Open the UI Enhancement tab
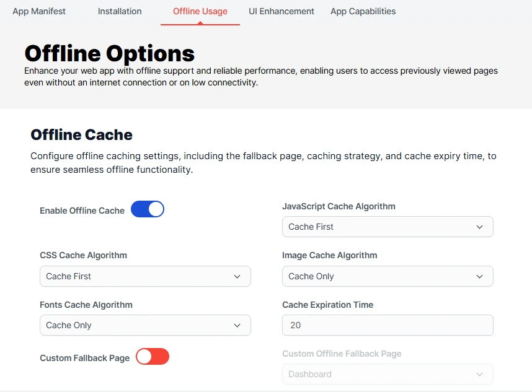Viewport: 532px width, 392px height. 282,11
